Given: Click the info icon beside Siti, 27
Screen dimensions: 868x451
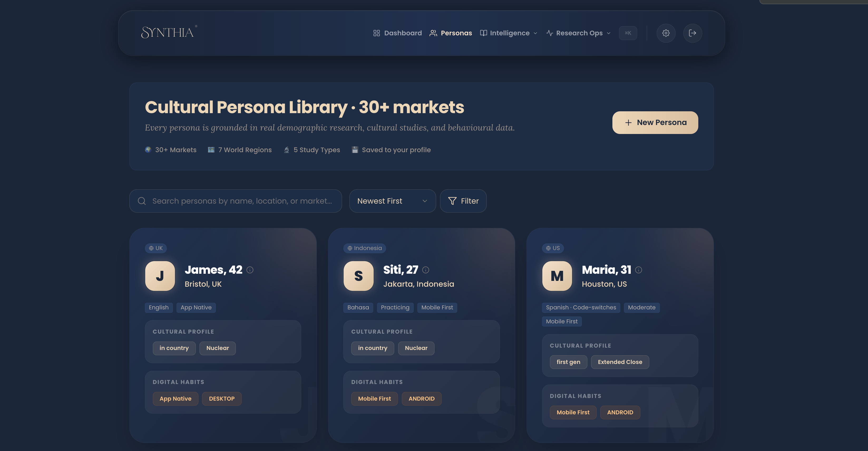Looking at the screenshot, I should tap(426, 270).
